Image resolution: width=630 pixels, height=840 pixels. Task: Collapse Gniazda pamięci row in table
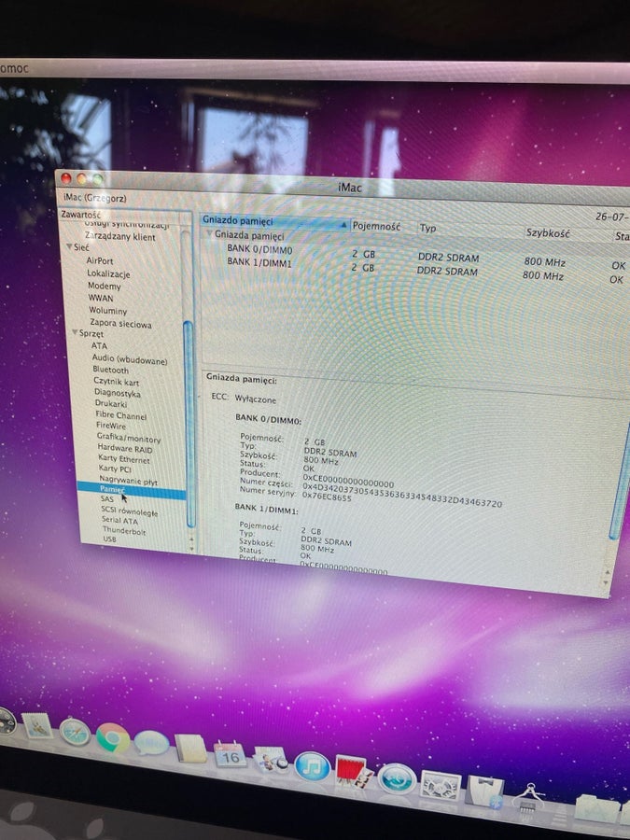tap(209, 234)
